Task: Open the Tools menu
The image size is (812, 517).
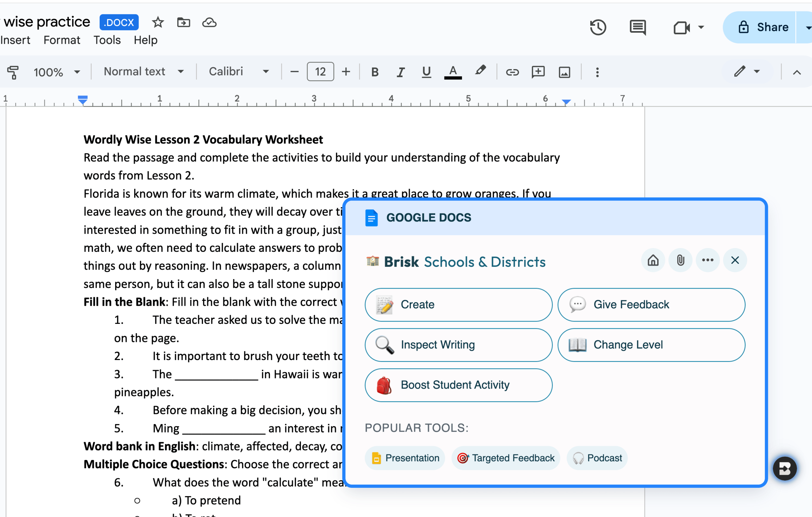Action: tap(107, 40)
